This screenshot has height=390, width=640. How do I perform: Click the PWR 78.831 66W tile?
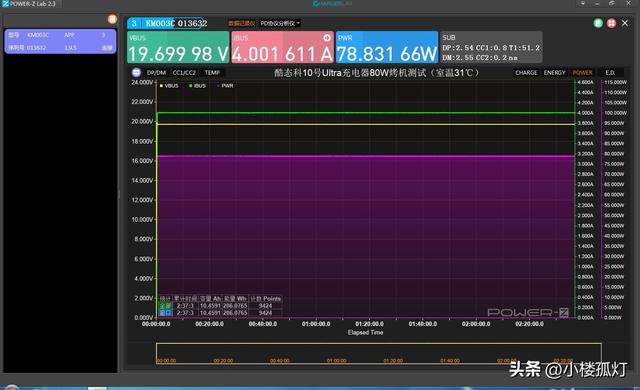point(387,47)
